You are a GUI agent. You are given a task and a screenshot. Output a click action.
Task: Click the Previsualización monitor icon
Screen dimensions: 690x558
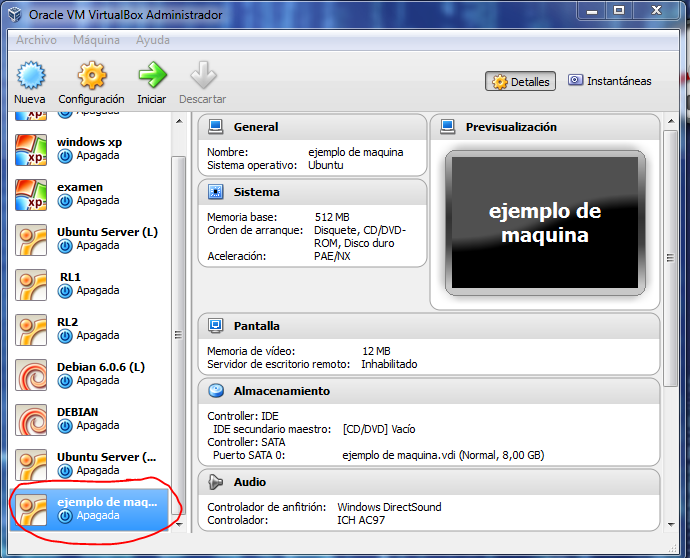point(448,127)
